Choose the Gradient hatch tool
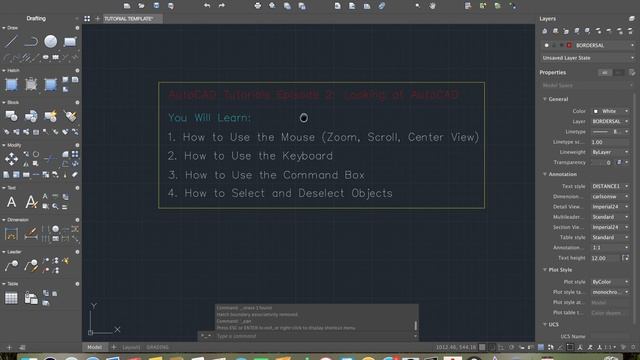Screen dimensions: 640x360 [51, 84]
